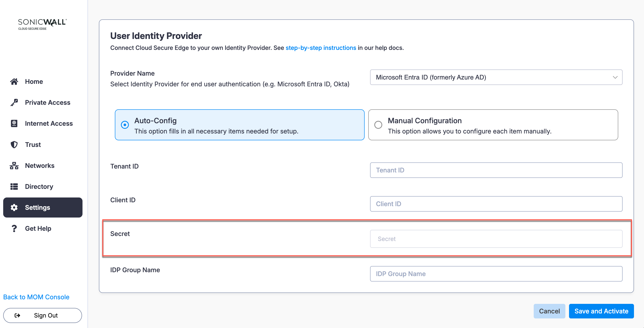
Task: Click the chevron arrow on provider selector
Action: coord(615,77)
